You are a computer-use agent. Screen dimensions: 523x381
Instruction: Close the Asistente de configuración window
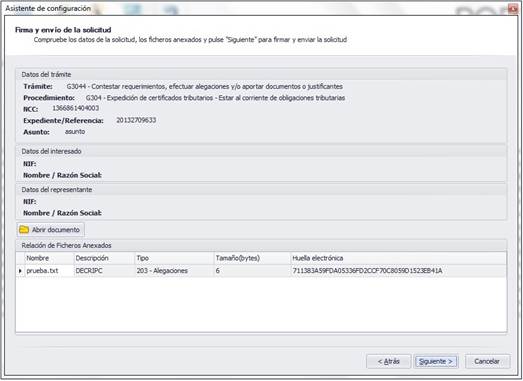click(x=513, y=9)
